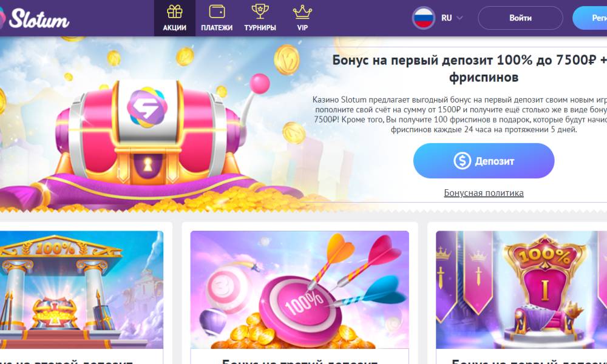The image size is (607, 364).
Task: Click the Депозит button
Action: point(484,161)
